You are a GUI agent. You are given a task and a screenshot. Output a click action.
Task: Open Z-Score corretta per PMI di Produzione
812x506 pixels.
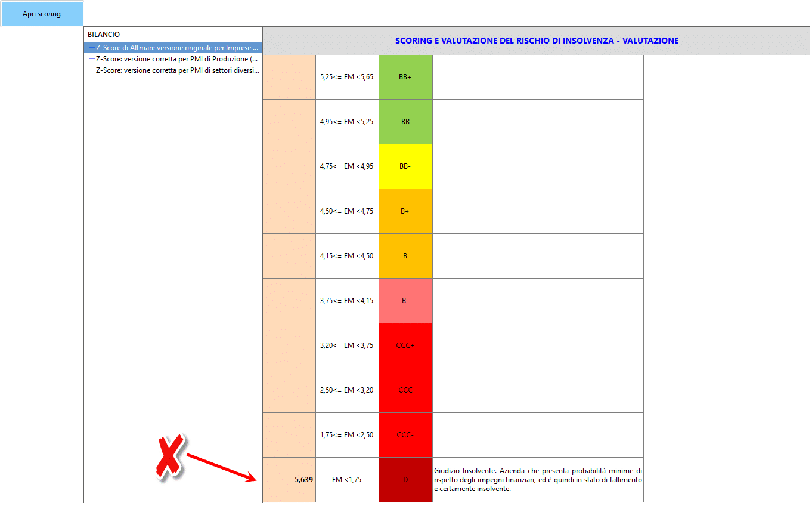click(177, 58)
